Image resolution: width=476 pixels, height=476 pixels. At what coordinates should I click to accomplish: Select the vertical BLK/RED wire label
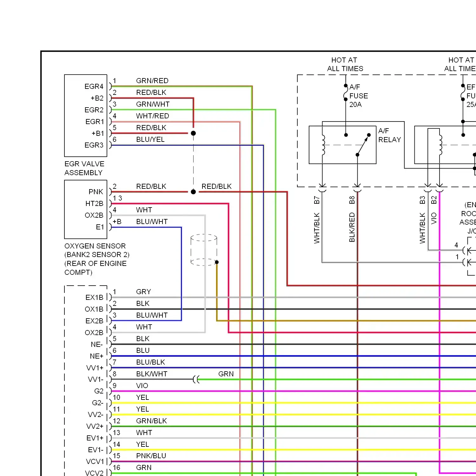pyautogui.click(x=352, y=228)
